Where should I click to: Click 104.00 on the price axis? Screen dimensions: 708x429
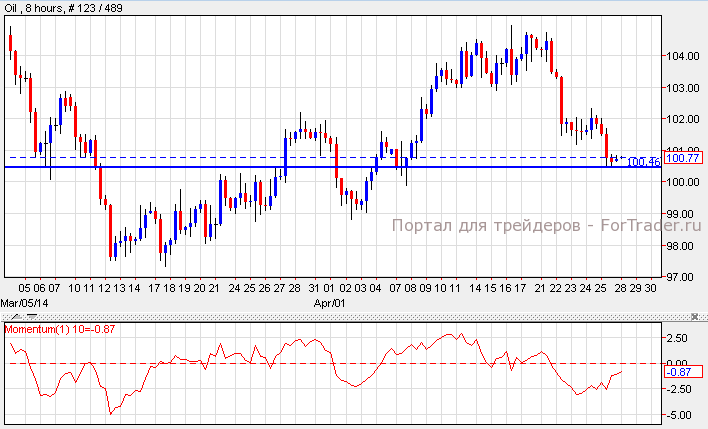[x=684, y=56]
